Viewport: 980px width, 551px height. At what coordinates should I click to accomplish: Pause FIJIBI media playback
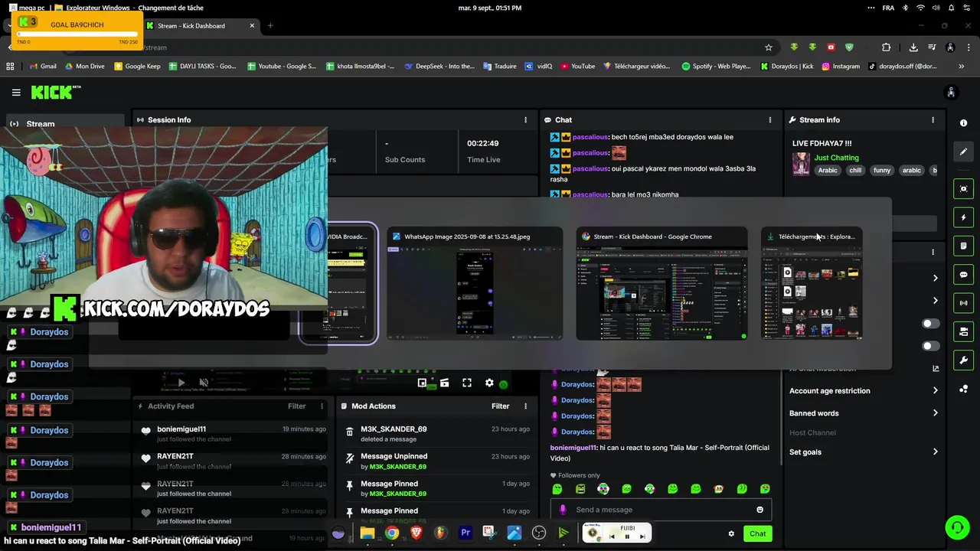[627, 536]
